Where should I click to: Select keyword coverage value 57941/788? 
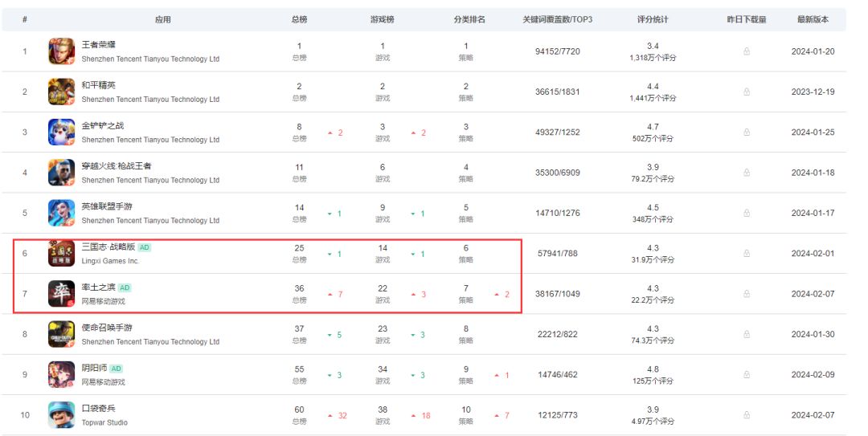point(558,254)
